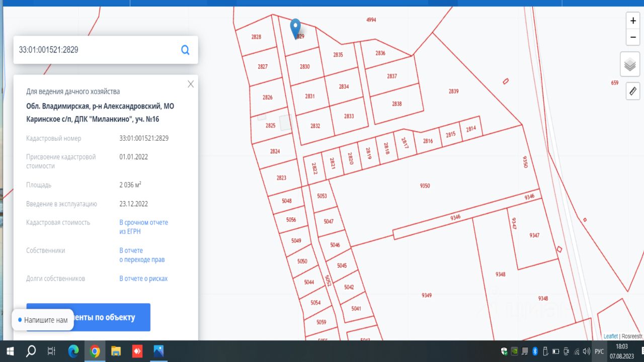Screen dimensions: 644x362
Task: Open Wi-Fi network settings in tray
Action: (x=576, y=351)
